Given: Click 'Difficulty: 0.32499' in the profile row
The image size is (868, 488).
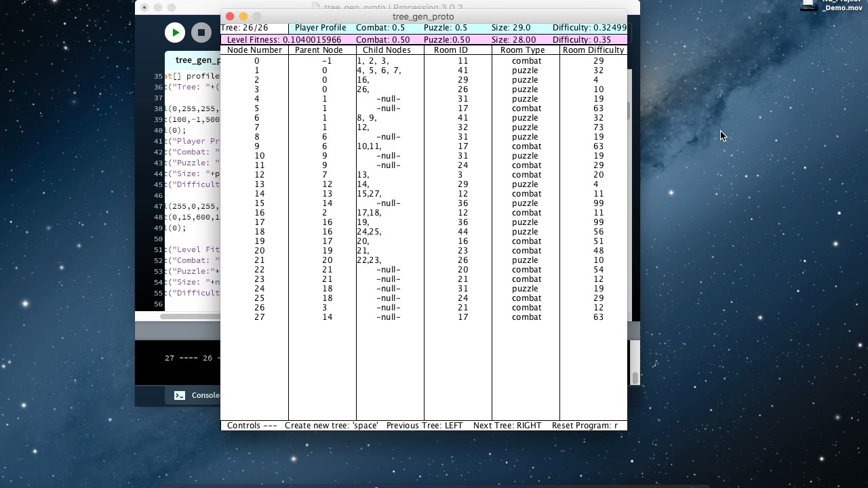Looking at the screenshot, I should tap(589, 28).
